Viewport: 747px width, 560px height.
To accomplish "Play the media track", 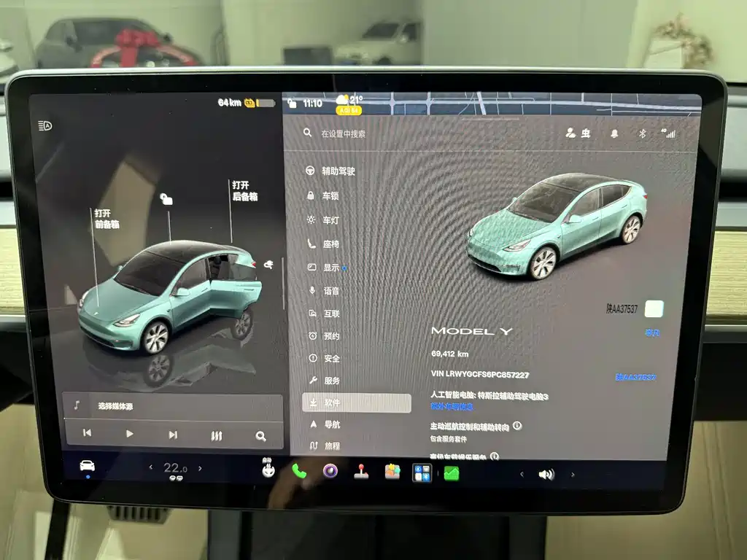I will coord(130,434).
